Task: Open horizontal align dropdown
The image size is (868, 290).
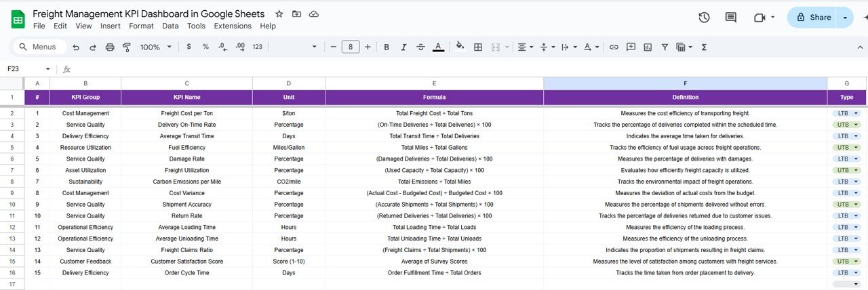Action: pyautogui.click(x=526, y=47)
